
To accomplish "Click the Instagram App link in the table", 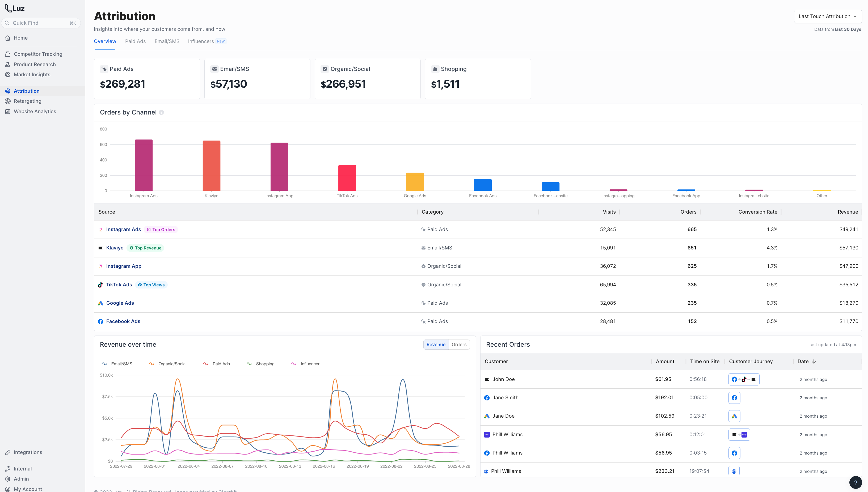I will tap(123, 266).
